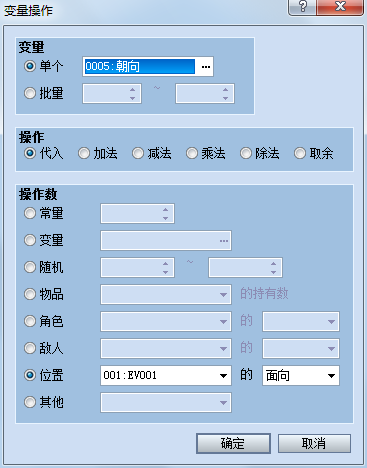367x468 pixels.
Task: Click the 批量 range end spinner
Action: pyautogui.click(x=205, y=94)
